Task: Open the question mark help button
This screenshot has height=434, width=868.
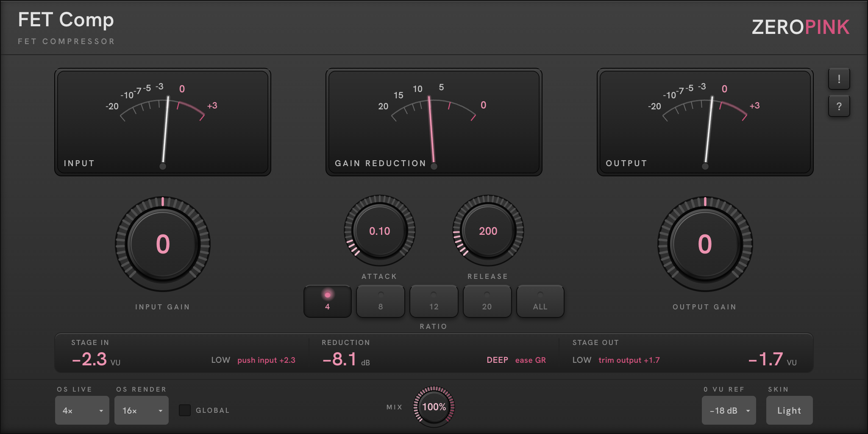Action: click(x=839, y=106)
